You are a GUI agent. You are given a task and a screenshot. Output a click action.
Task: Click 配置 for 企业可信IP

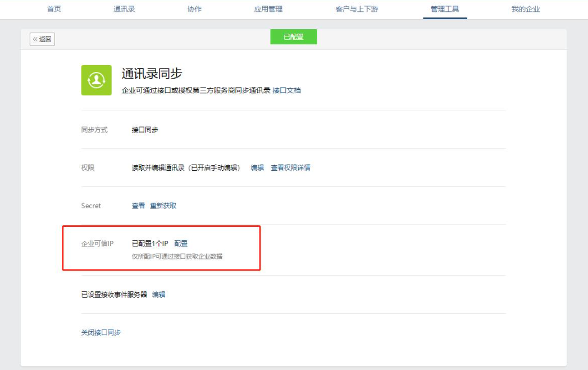(181, 244)
